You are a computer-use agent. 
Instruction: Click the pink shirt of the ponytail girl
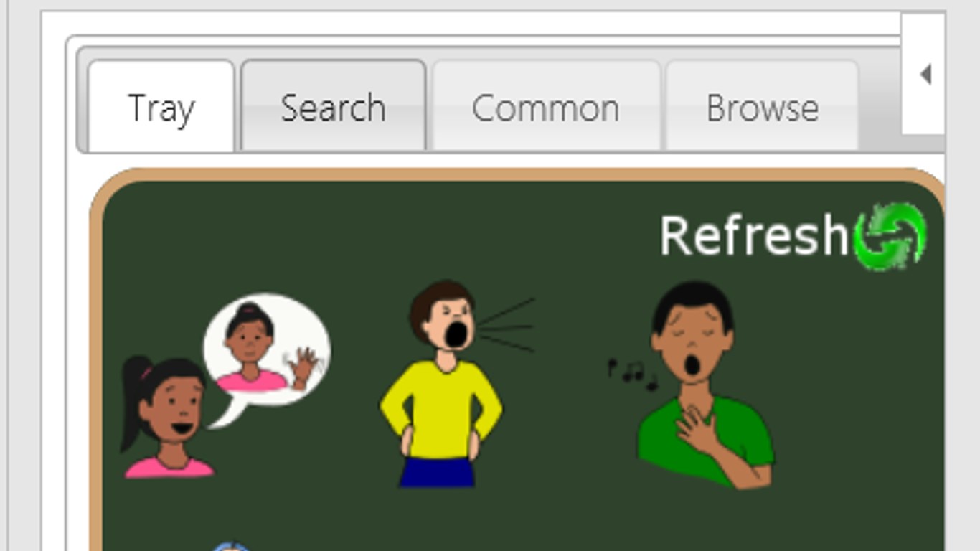click(x=169, y=468)
